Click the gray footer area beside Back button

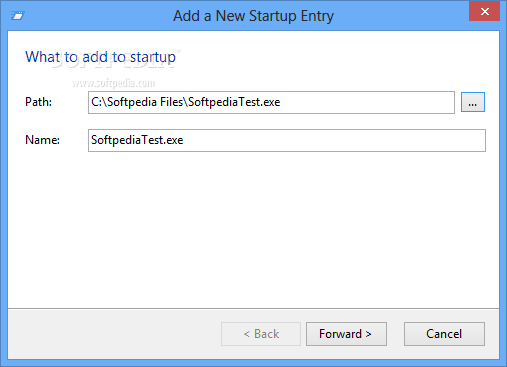[x=114, y=334]
